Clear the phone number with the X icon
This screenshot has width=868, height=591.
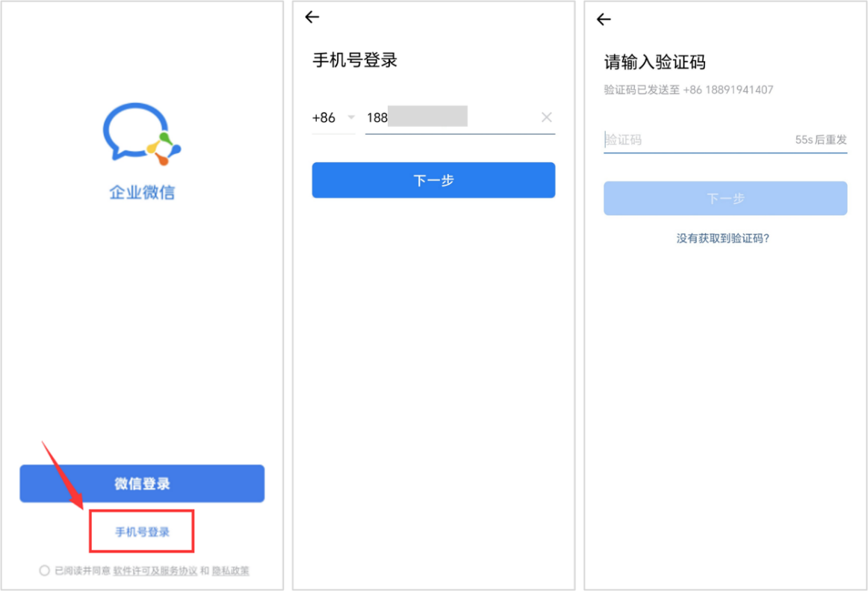pyautogui.click(x=546, y=117)
